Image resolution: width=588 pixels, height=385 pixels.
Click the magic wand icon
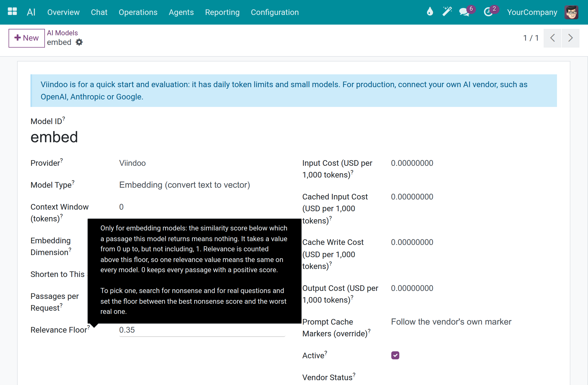click(x=447, y=12)
